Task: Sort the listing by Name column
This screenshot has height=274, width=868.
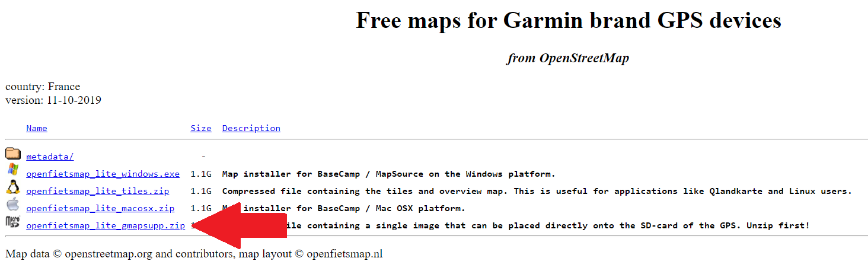Action: coord(37,128)
